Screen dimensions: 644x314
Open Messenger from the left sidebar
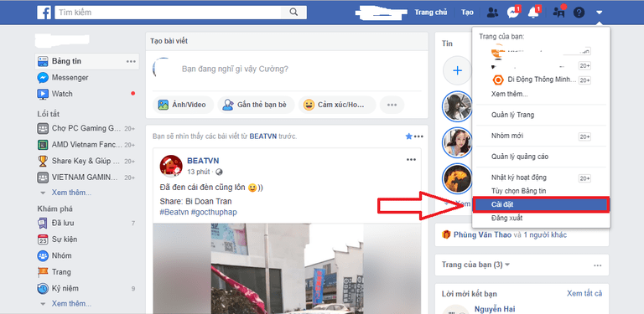[70, 78]
